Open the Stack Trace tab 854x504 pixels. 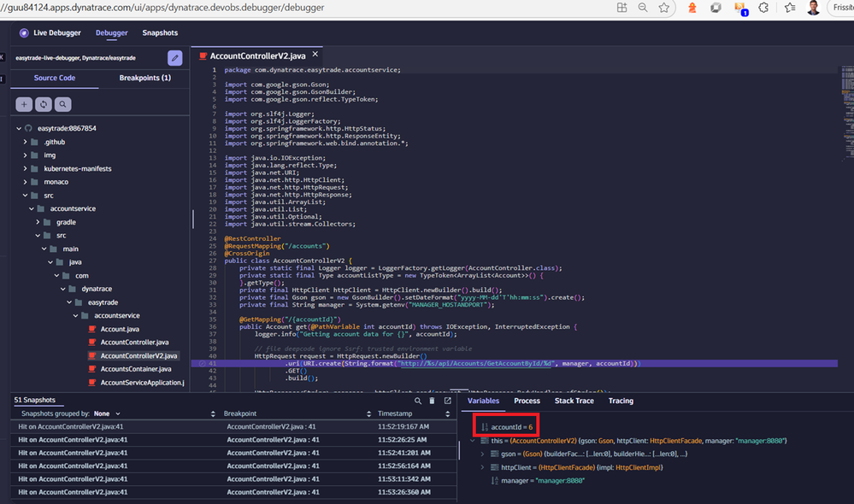pos(574,401)
